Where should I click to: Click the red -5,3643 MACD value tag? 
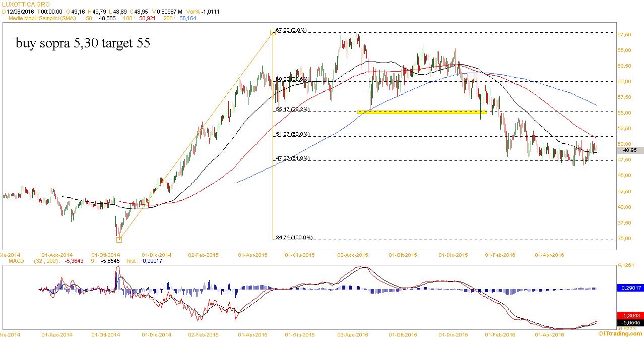point(629,316)
